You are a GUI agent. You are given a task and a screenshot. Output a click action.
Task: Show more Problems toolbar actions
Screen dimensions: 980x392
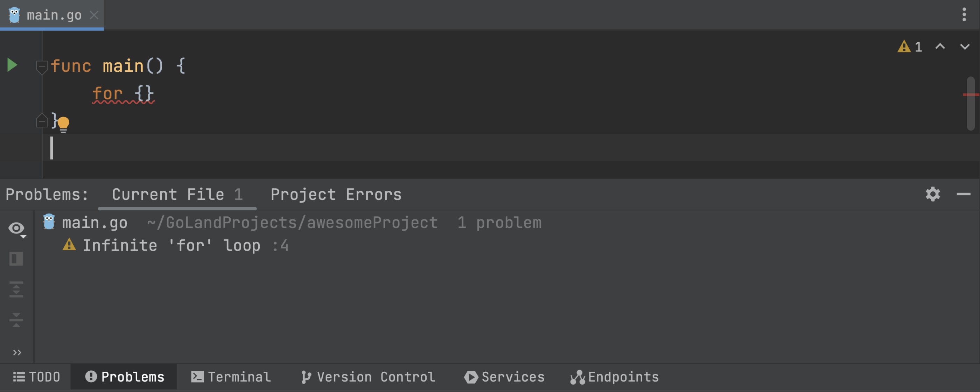(17, 352)
